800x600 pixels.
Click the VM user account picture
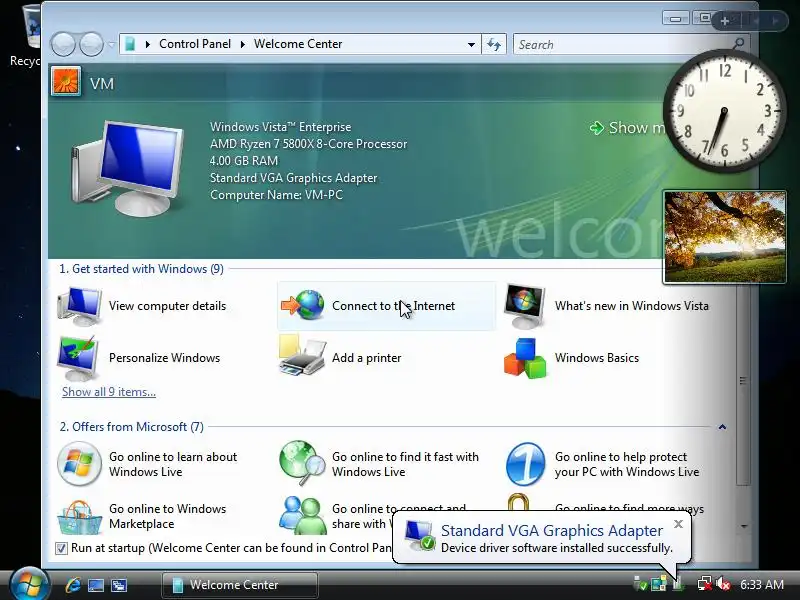(x=66, y=82)
